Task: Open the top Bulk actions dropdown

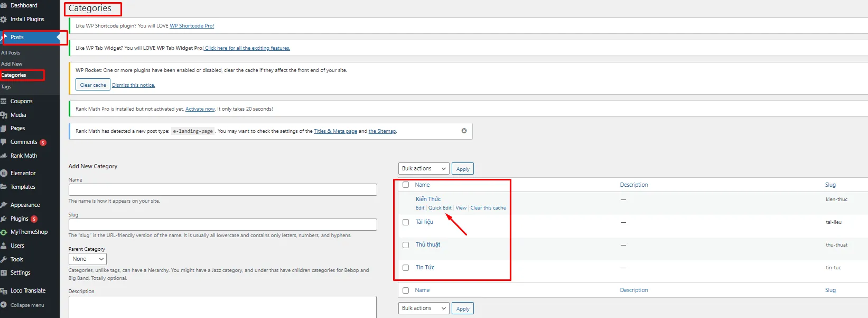Action: pyautogui.click(x=424, y=168)
